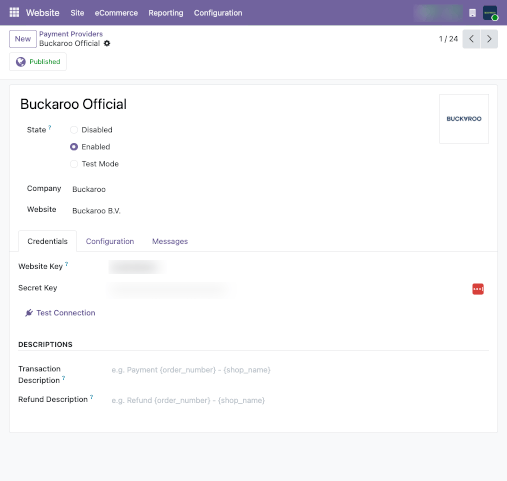Screen dimensions: 507x481
Task: Click the Website app title
Action: (43, 13)
